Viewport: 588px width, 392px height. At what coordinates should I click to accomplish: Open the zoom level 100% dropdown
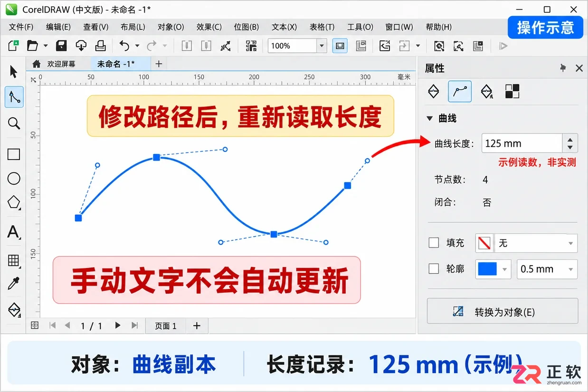[322, 46]
